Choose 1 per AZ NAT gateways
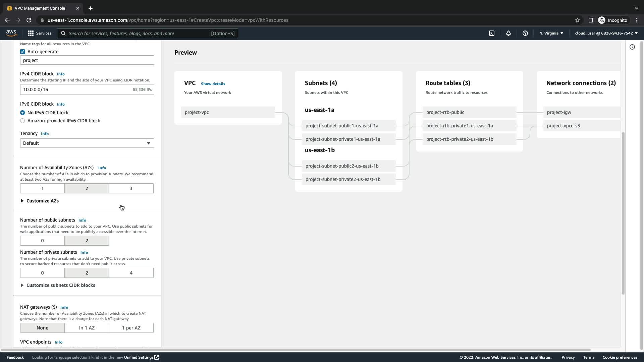Image resolution: width=644 pixels, height=362 pixels. click(131, 328)
